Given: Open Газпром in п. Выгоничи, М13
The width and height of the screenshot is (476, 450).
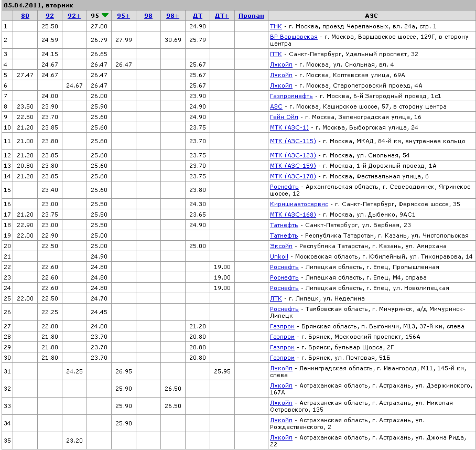Looking at the screenshot, I should (283, 326).
